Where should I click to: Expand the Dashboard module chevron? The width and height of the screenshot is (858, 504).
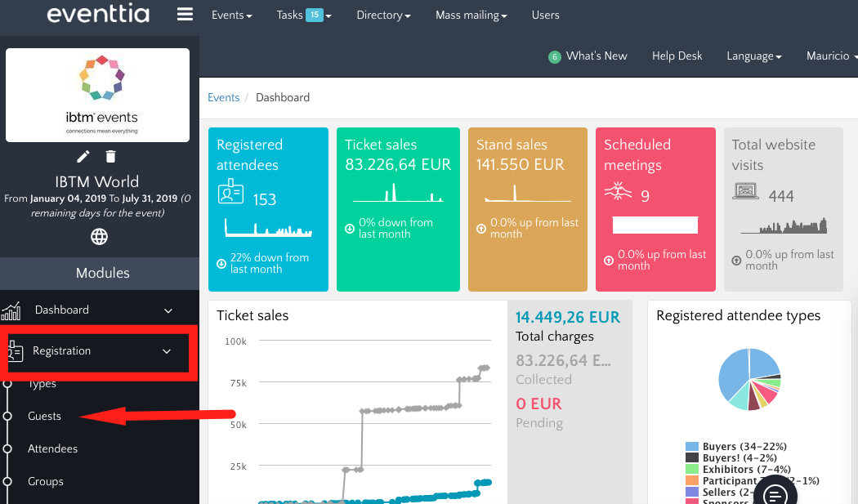click(168, 310)
